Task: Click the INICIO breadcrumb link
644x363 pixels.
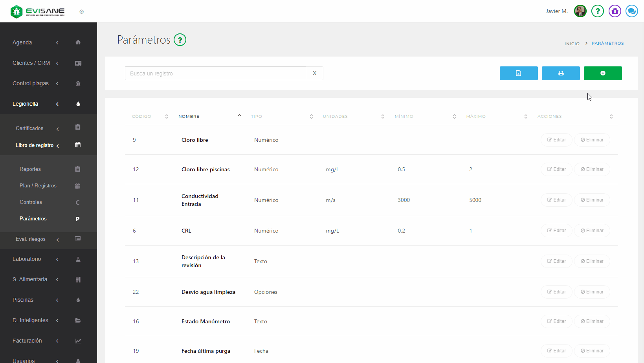Action: coord(572,44)
